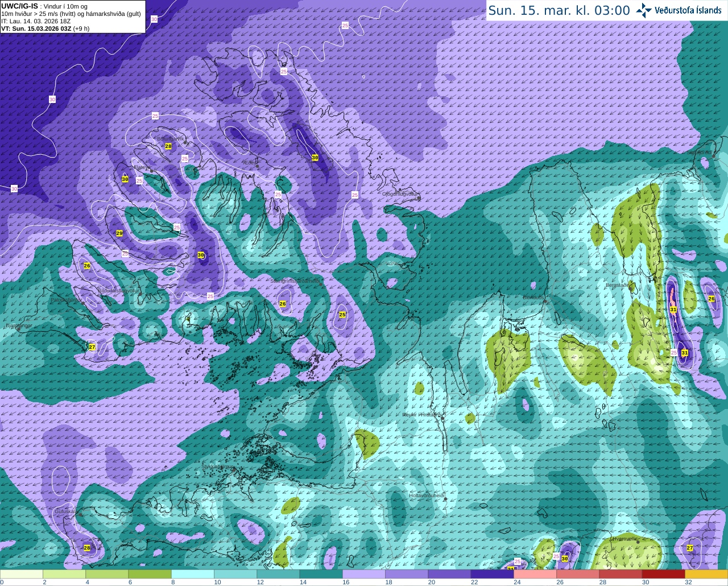This screenshot has height=586, width=728.
Task: Click the Steingrímsfjarðarheiði station label
Action: point(295,281)
